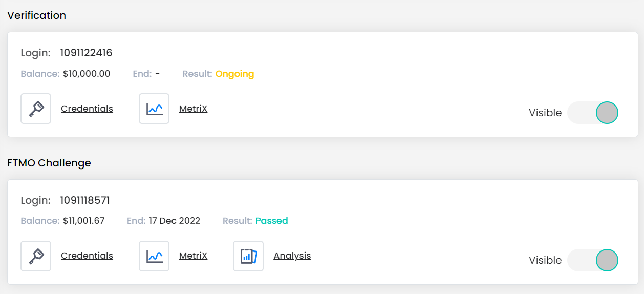This screenshot has height=294, width=644.
Task: Open MetriX link in the FTMO Challenge card
Action: (193, 256)
